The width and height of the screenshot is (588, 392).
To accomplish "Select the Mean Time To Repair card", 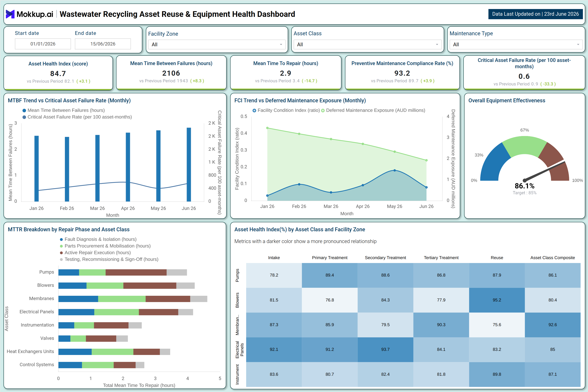I will point(286,72).
